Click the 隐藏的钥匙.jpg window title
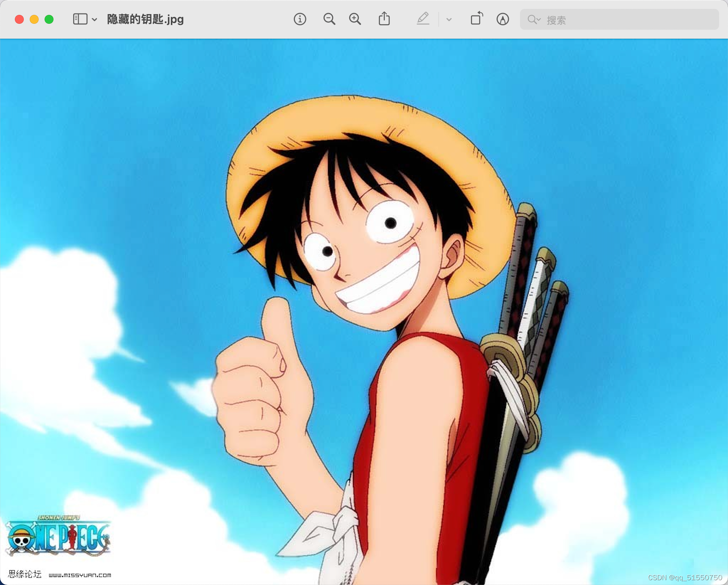 point(145,19)
